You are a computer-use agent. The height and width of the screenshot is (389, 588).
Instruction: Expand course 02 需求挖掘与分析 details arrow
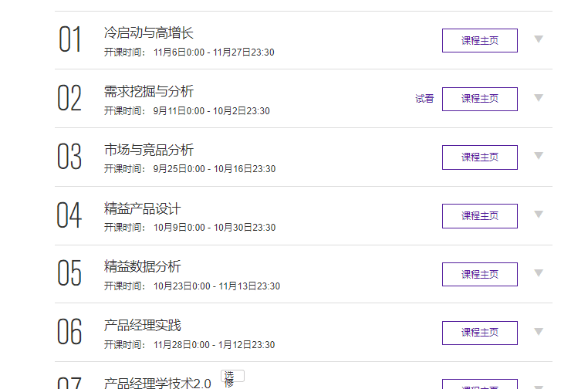click(539, 98)
